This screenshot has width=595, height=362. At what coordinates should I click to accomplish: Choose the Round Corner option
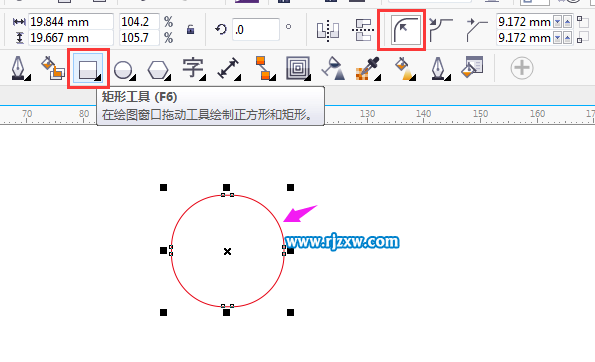point(406,30)
